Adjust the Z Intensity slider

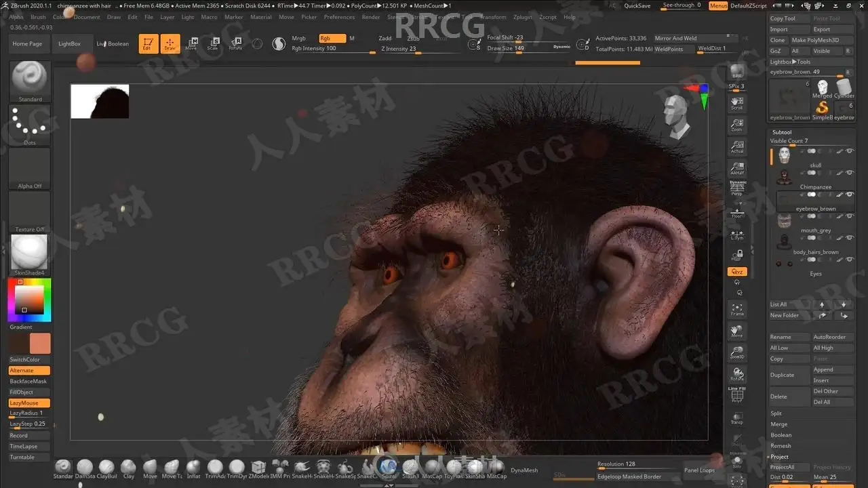point(407,49)
